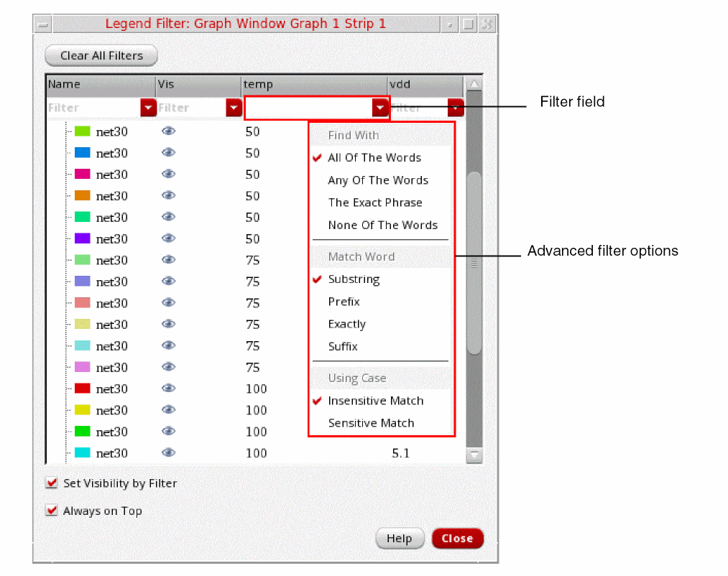Toggle eye icon for blue net30 row

point(169,153)
